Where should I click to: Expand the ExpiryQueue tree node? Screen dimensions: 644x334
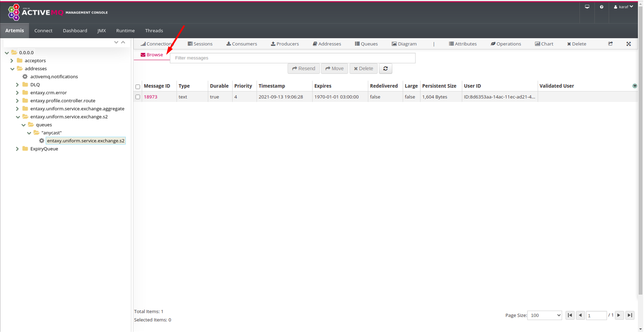click(x=17, y=149)
